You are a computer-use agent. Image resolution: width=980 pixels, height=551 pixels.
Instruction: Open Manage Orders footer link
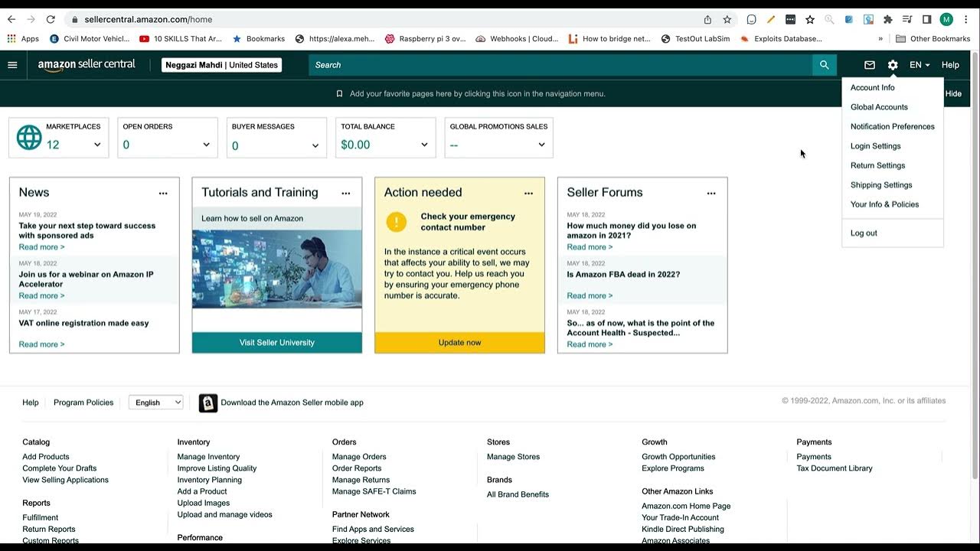(x=359, y=457)
